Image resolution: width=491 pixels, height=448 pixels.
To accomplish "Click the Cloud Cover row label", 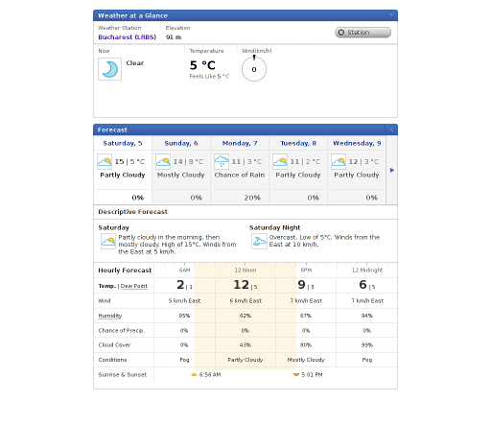I will click(x=114, y=345).
